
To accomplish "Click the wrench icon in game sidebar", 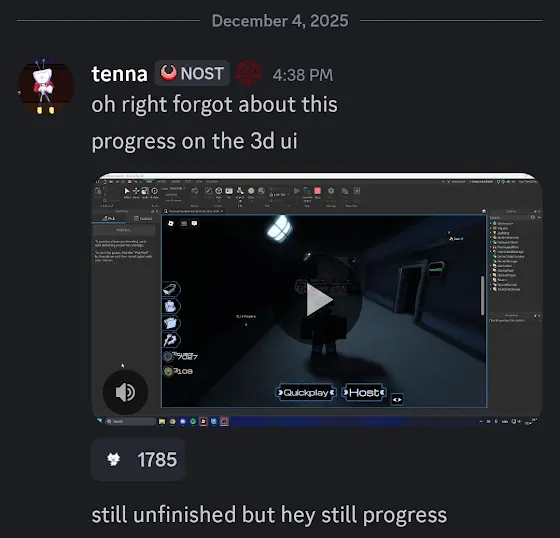I will 171,340.
